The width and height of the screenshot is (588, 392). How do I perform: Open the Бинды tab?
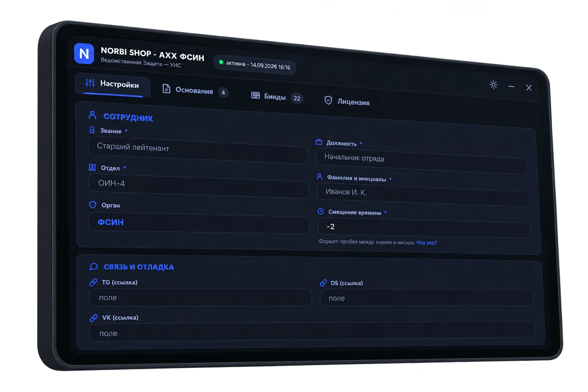point(277,97)
